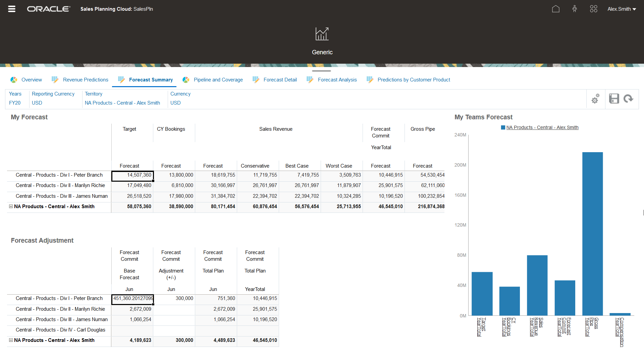Collapse NA Products row in Forecast Adjustment table
The image size is (644, 361).
point(10,340)
